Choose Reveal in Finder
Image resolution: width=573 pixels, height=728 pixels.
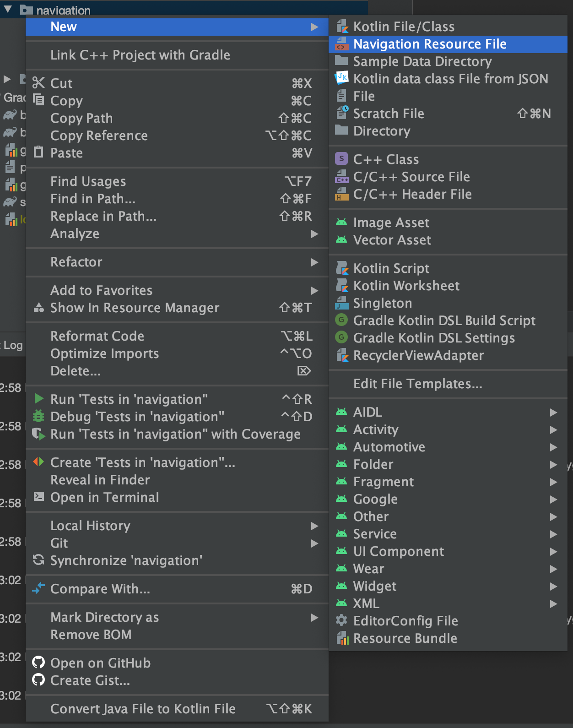177,480
